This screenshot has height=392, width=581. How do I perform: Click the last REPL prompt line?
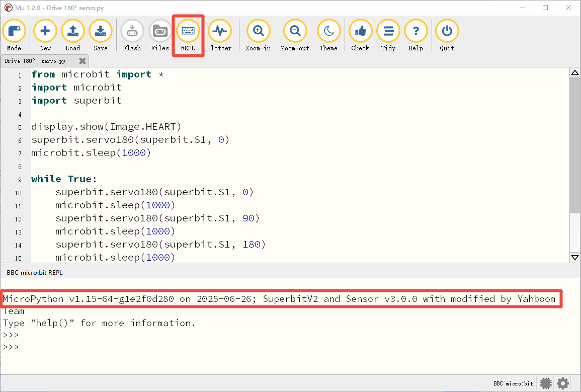click(x=11, y=347)
